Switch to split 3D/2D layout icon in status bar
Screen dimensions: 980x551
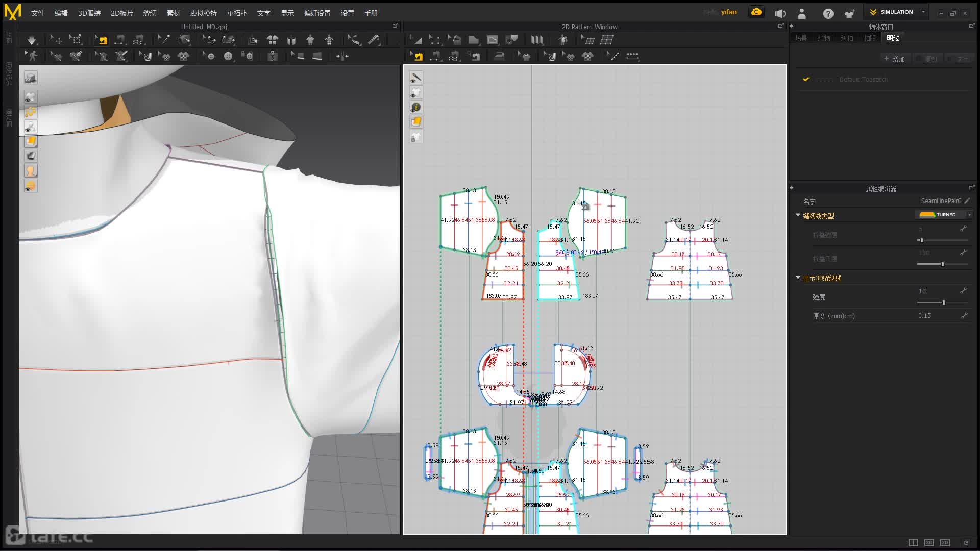click(x=913, y=542)
